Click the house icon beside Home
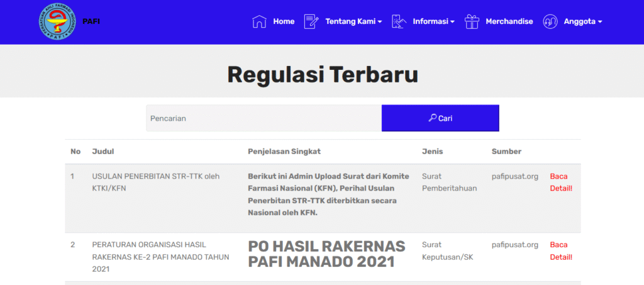Screen dimensions: 644x285 [x=259, y=21]
